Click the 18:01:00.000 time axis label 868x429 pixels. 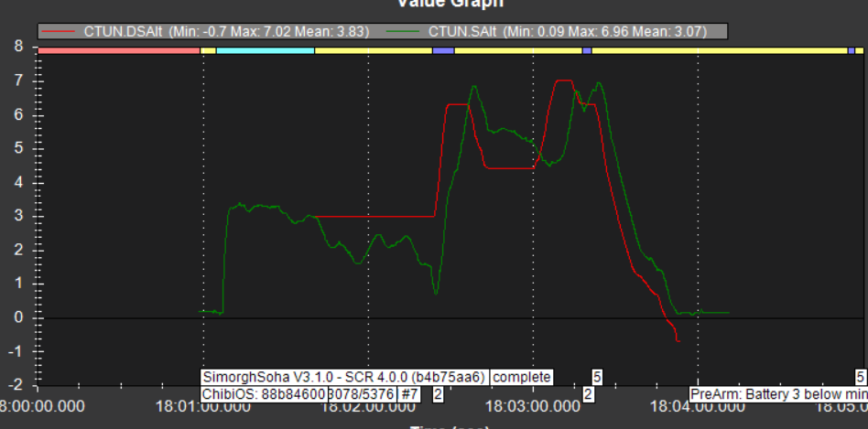(x=203, y=407)
